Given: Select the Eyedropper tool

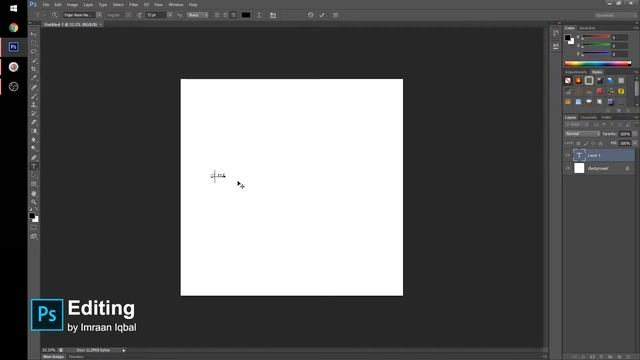Looking at the screenshot, I should point(34,78).
